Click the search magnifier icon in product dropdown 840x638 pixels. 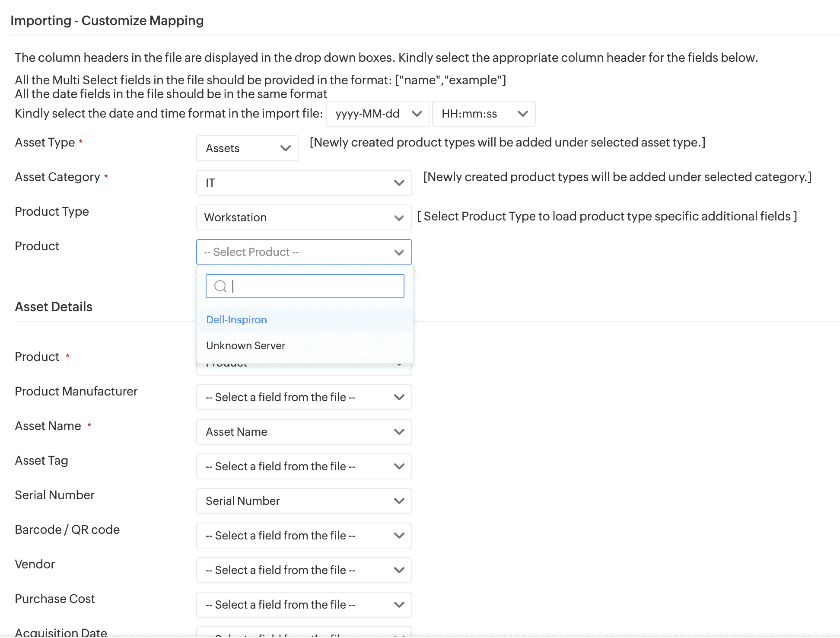click(220, 286)
